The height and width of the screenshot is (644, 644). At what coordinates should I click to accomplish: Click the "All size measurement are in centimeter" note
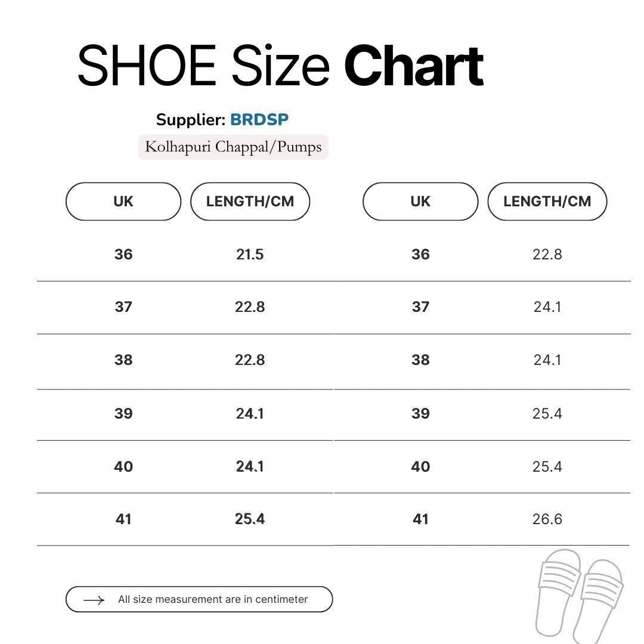click(213, 600)
